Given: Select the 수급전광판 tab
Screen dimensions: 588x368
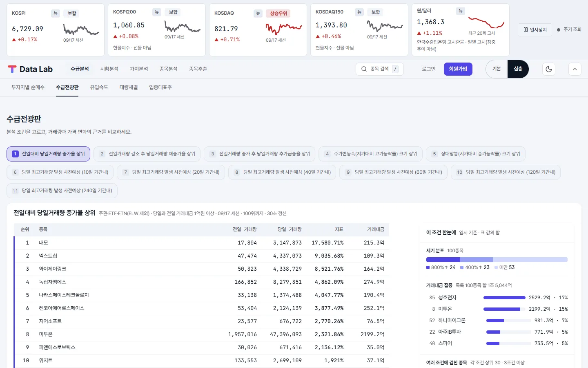Looking at the screenshot, I should coord(67,88).
